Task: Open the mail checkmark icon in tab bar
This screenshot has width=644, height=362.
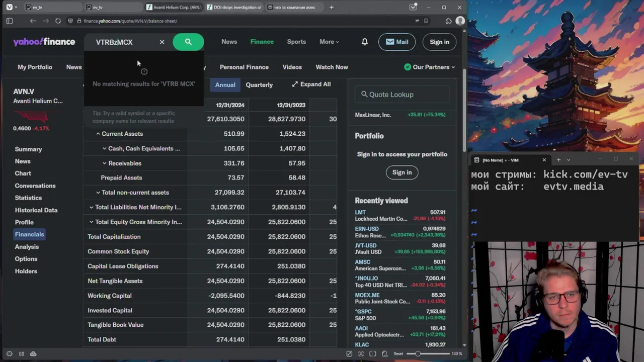Action: [x=413, y=7]
